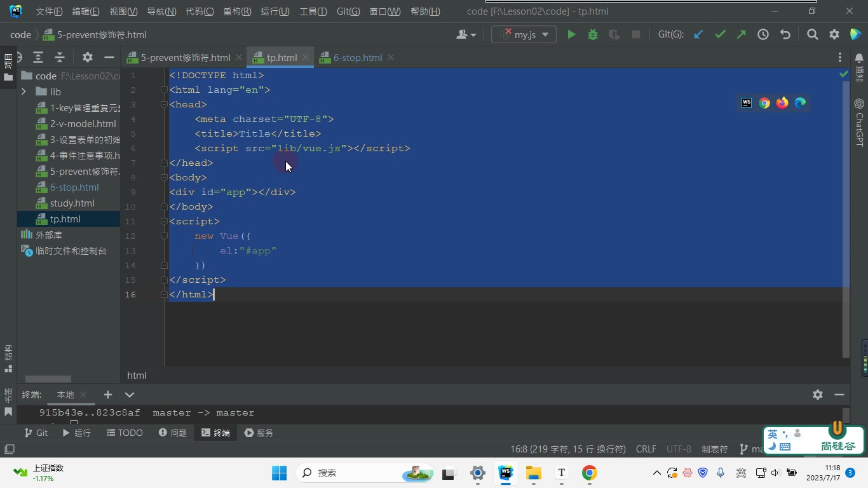868x488 pixels.
Task: Open the TODO tool window
Action: coord(125,433)
